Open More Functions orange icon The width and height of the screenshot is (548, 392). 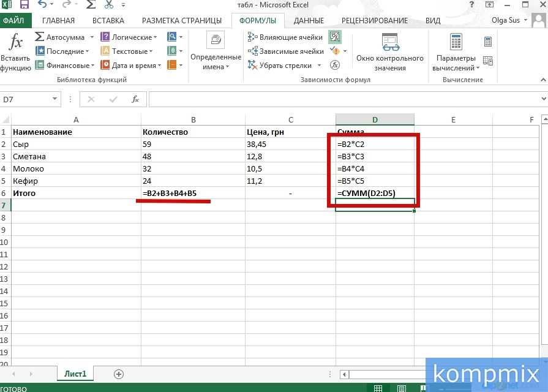point(175,66)
